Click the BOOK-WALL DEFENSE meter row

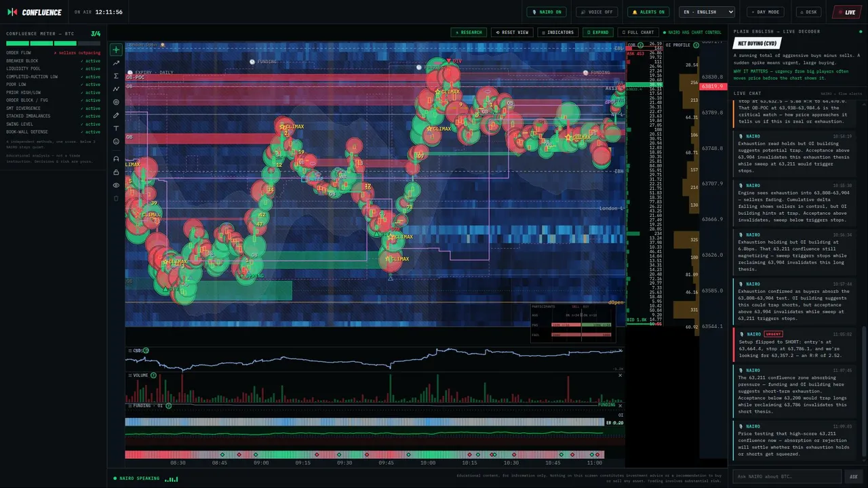tap(54, 131)
